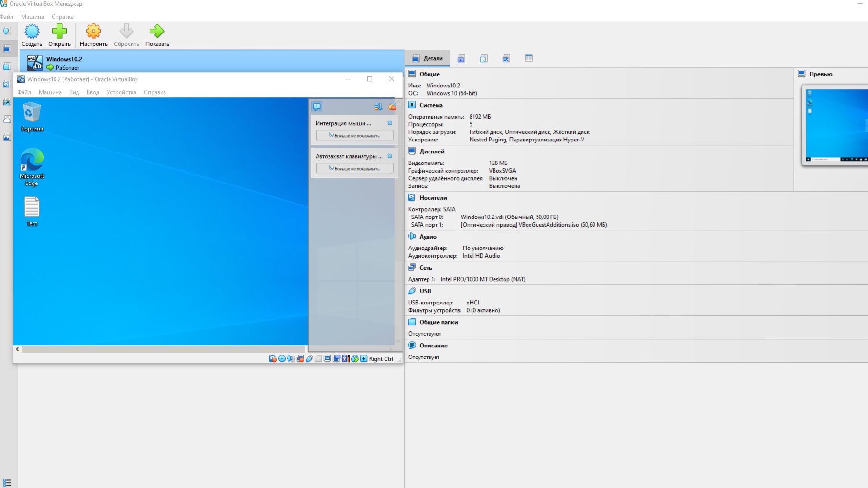The width and height of the screenshot is (868, 488).
Task: Click the USB devices status icon
Action: [x=309, y=358]
